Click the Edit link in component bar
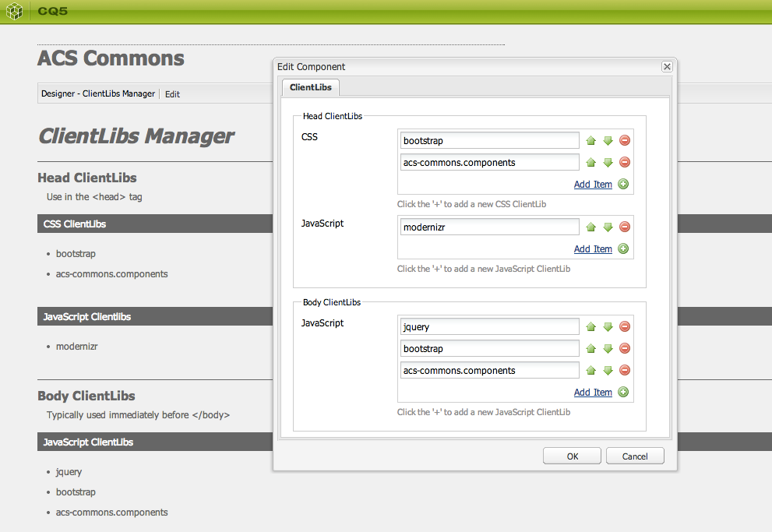The height and width of the screenshot is (532, 772). coord(172,94)
